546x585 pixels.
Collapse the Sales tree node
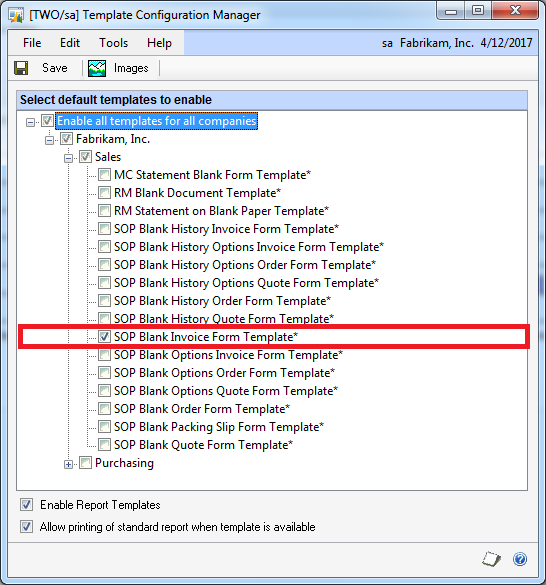pos(68,159)
